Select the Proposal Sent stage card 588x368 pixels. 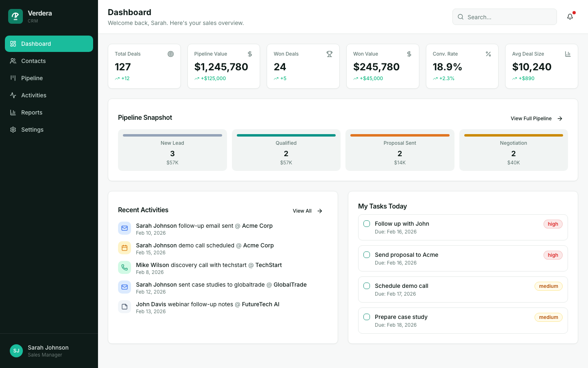[x=400, y=150]
